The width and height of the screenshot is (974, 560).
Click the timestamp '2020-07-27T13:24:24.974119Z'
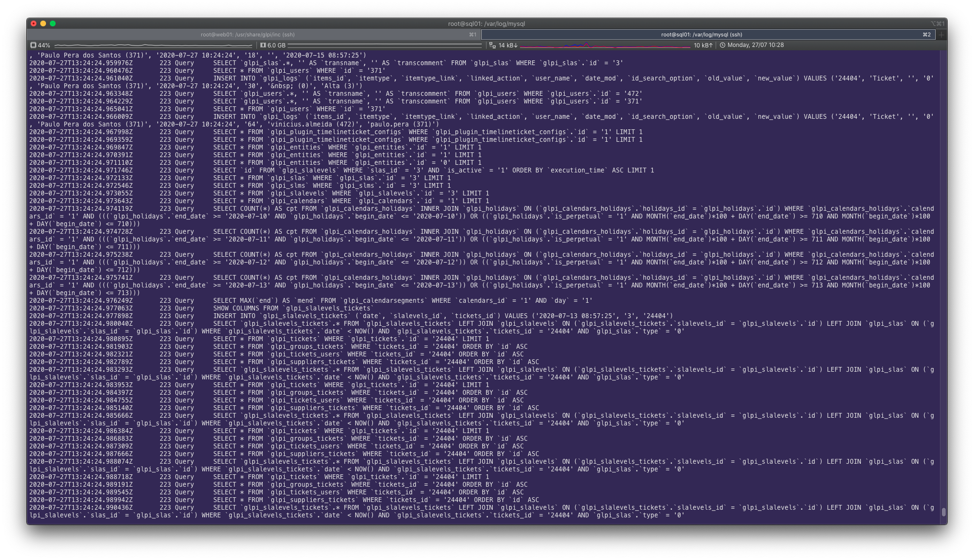pos(81,208)
